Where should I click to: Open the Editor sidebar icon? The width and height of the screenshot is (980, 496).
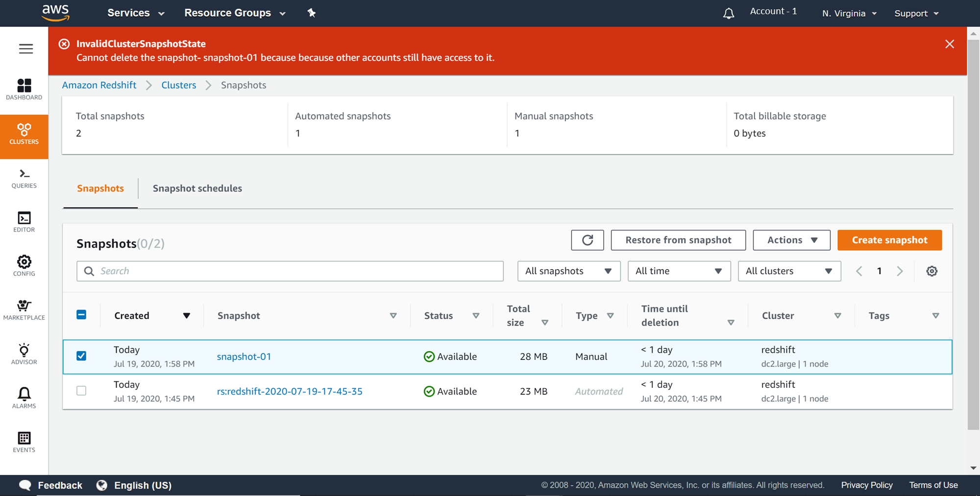tap(24, 222)
